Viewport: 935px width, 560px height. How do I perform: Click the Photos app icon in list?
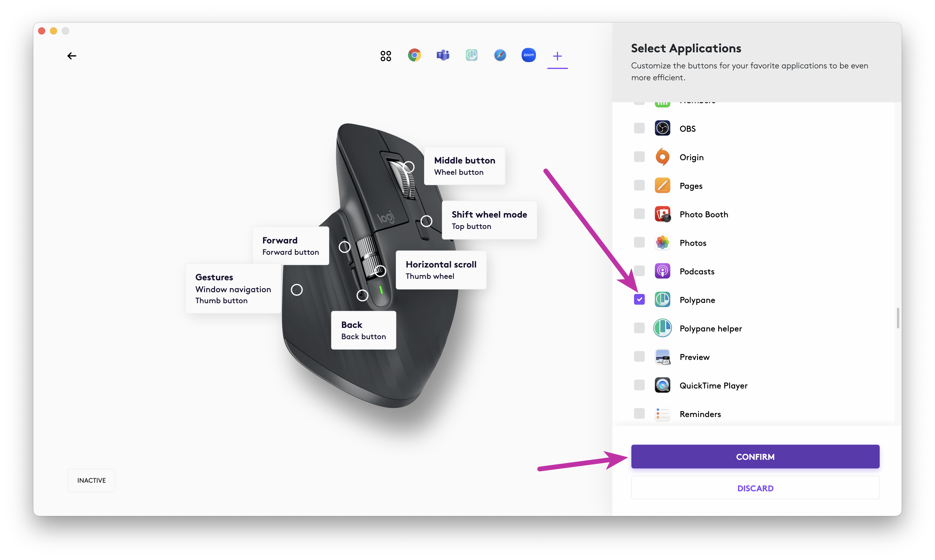pyautogui.click(x=662, y=243)
